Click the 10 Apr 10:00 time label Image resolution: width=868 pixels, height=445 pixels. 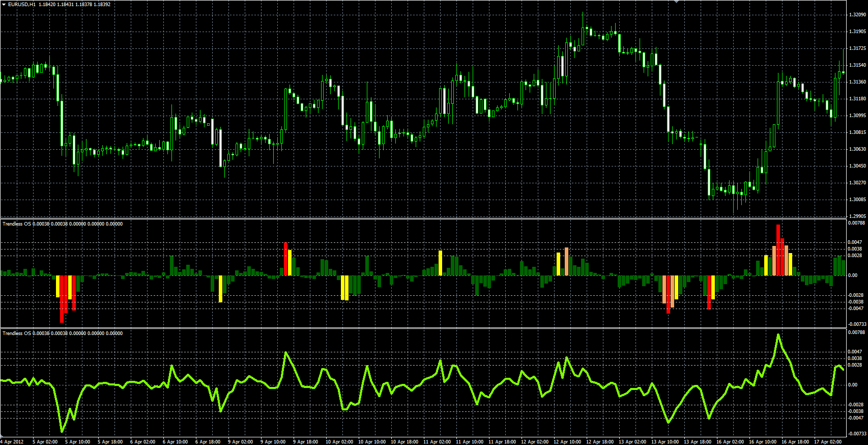tap(372, 442)
